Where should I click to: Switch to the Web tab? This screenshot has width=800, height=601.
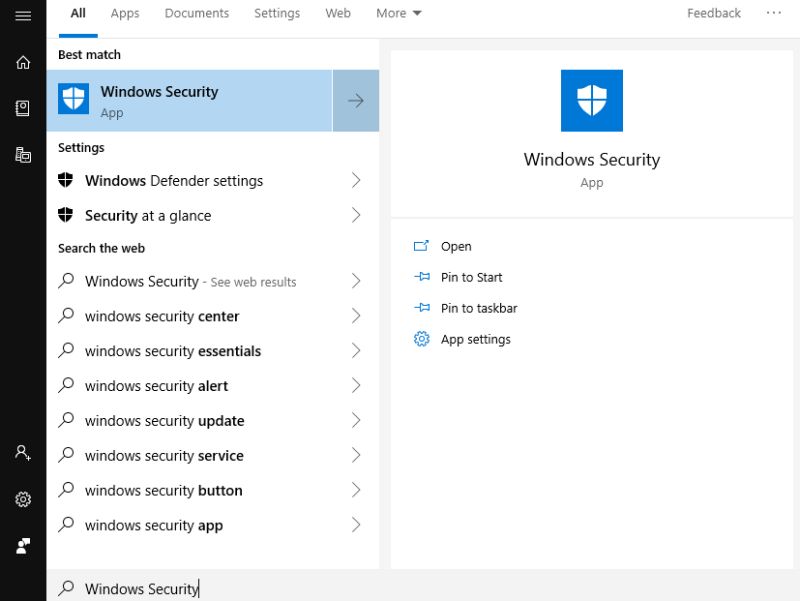point(338,13)
